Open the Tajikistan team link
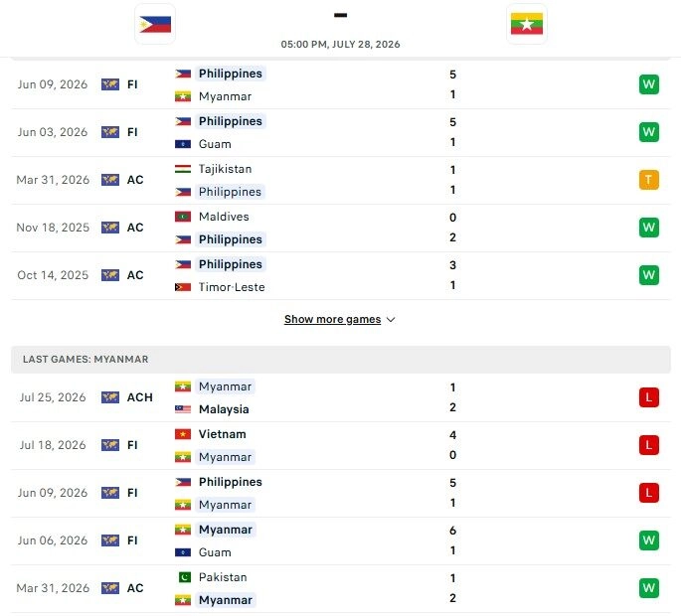681x616 pixels. (225, 169)
